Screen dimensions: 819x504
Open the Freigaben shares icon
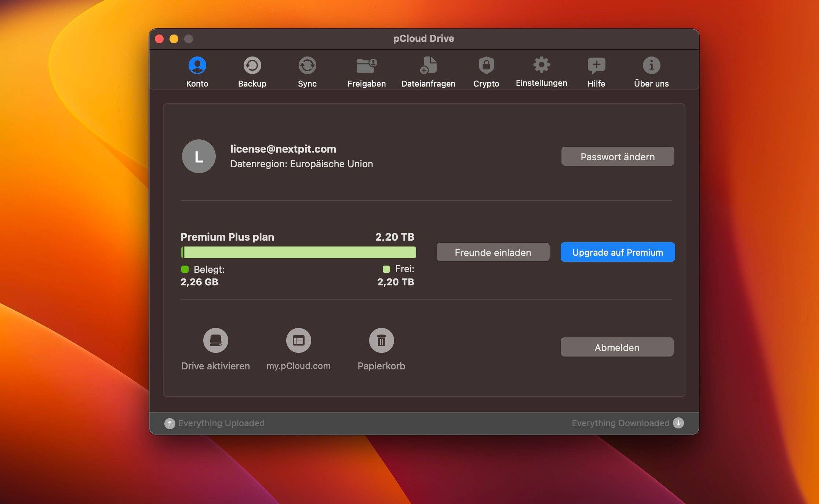366,65
